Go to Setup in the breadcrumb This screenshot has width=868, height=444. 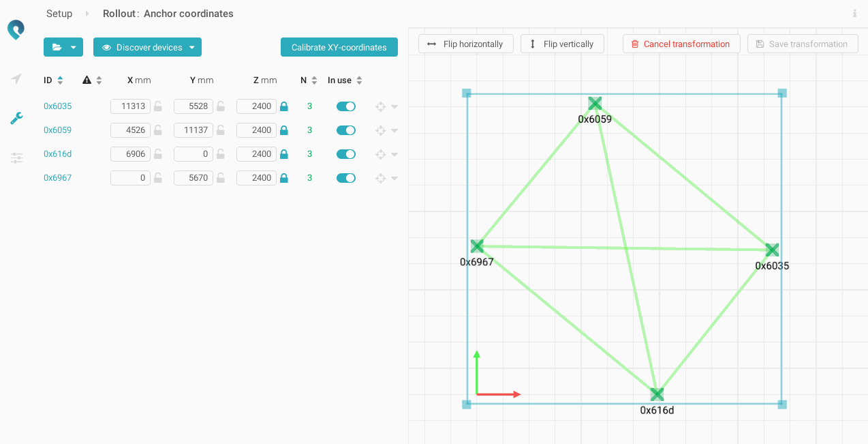tap(59, 14)
